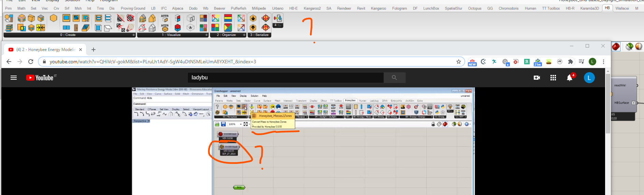644x195 pixels.
Task: Reload the YouTube page
Action: pyautogui.click(x=31, y=62)
